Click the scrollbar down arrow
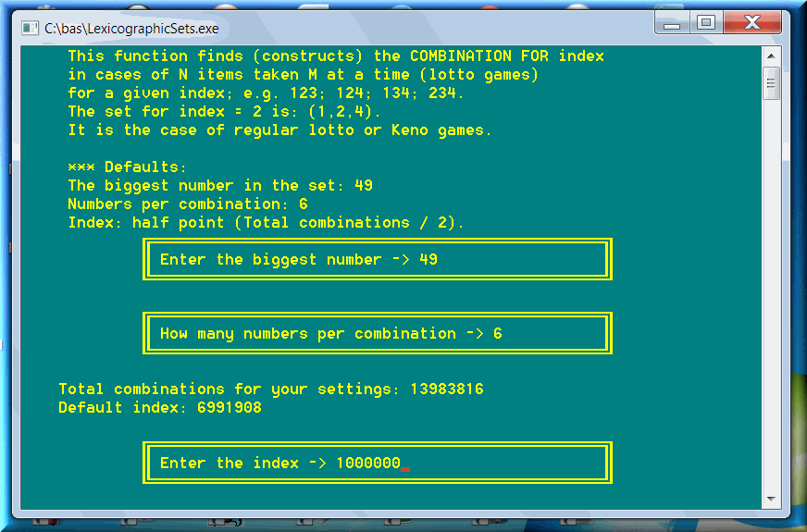The image size is (807, 532). (x=771, y=499)
